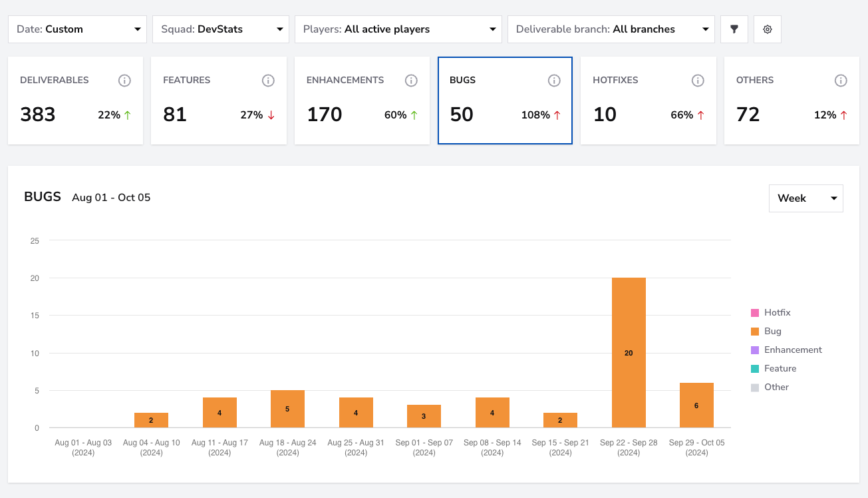Select the Hotfixes metric card
Image resolution: width=868 pixels, height=498 pixels.
coord(649,101)
